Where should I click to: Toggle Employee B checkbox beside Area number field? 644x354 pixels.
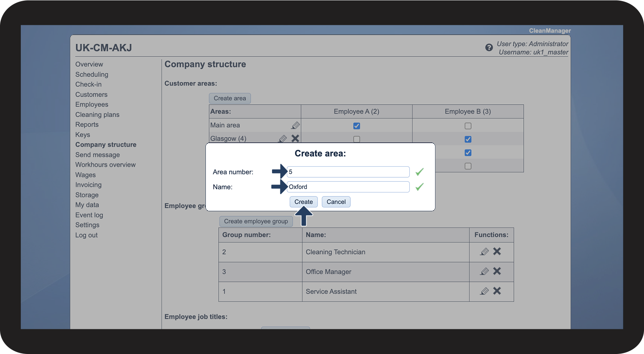point(468,166)
